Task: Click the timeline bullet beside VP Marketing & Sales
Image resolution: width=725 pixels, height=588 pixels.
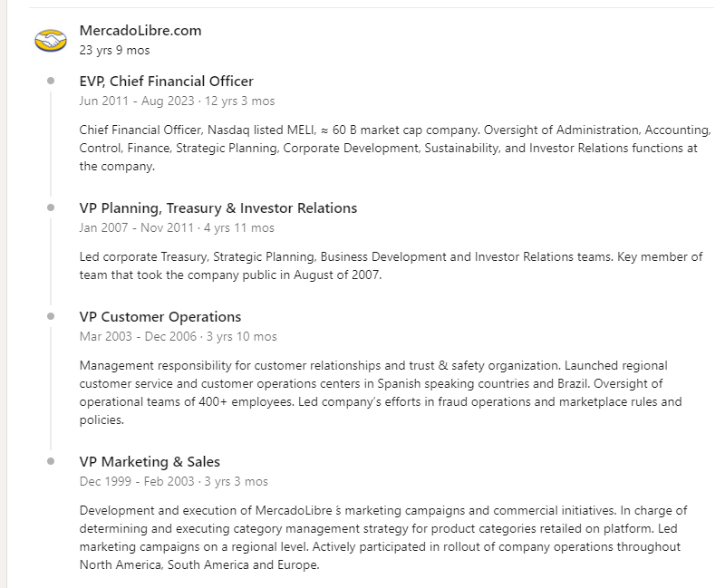Action: [51, 461]
